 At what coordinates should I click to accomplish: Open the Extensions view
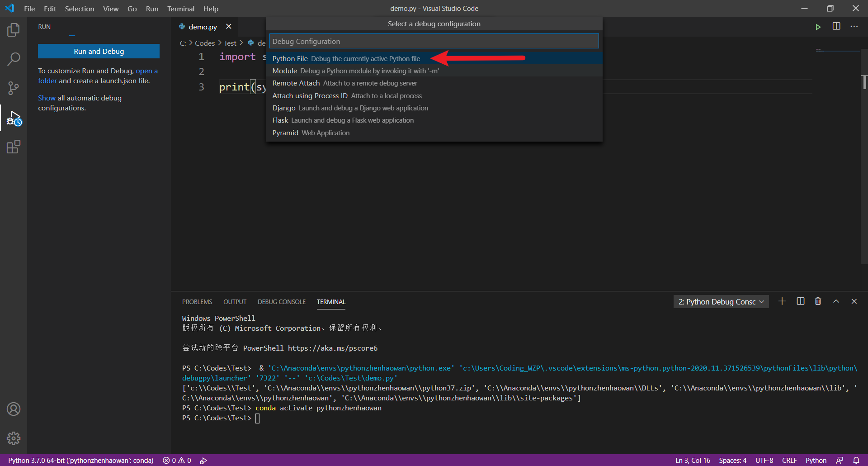click(x=13, y=147)
